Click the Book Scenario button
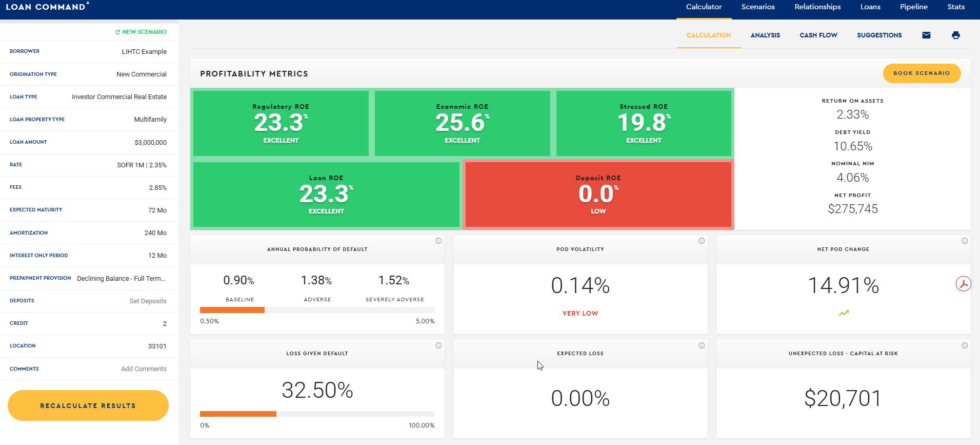Screen dimensions: 980x445 pyautogui.click(x=922, y=73)
